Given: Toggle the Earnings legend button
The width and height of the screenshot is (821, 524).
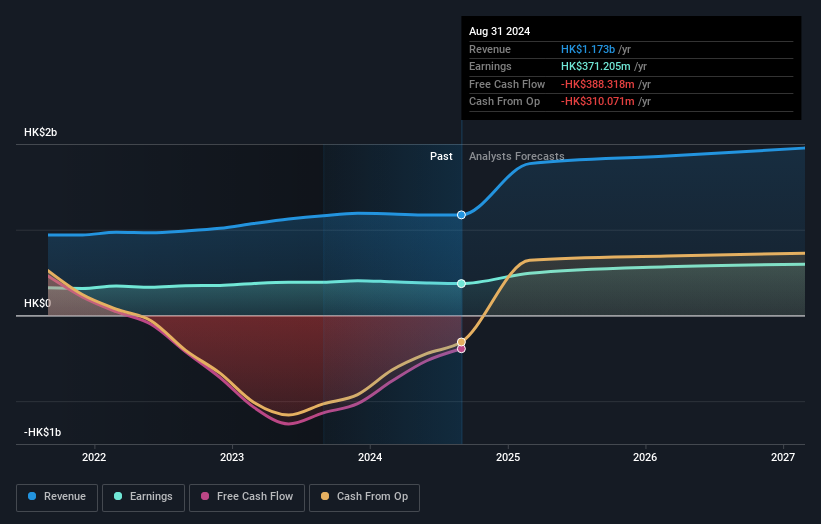Looking at the screenshot, I should tap(143, 497).
